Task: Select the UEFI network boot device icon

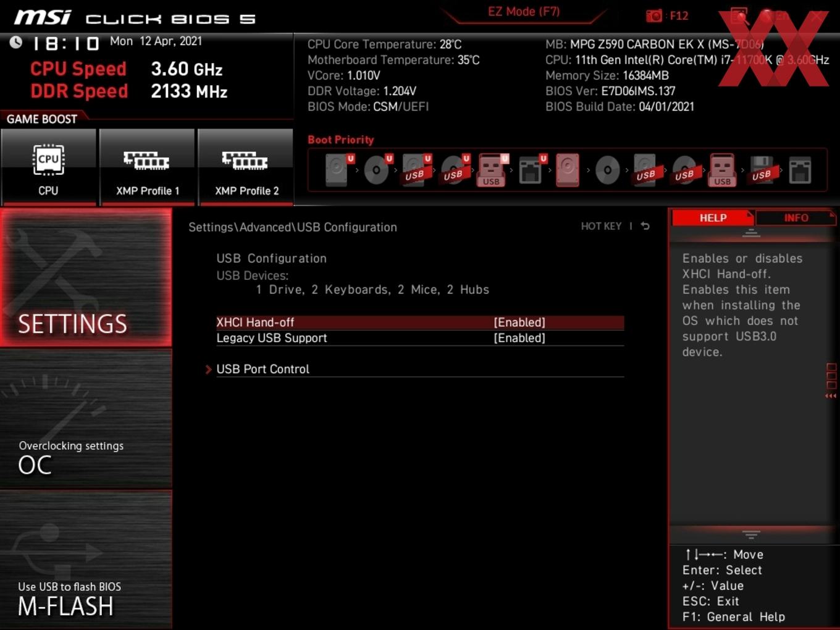Action: click(x=532, y=170)
